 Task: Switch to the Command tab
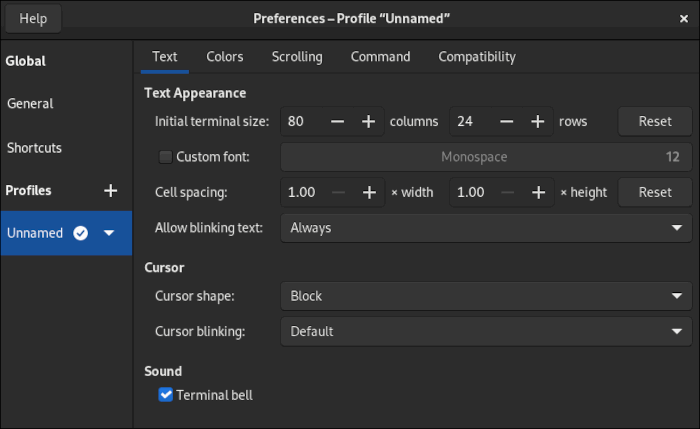pos(380,57)
